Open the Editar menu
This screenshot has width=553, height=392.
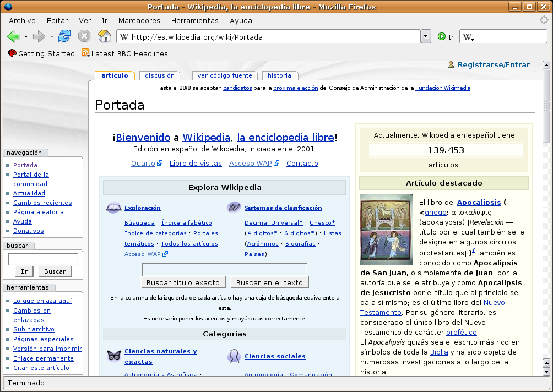(x=57, y=20)
